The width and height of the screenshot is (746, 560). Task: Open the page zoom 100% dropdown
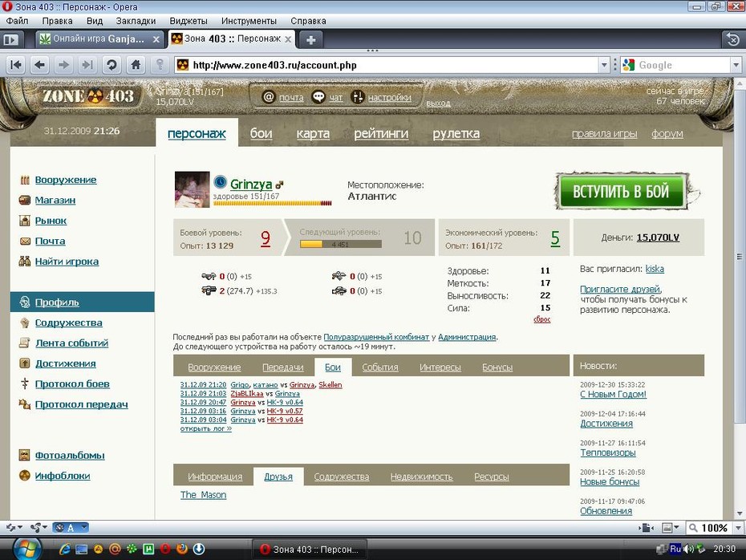point(739,528)
